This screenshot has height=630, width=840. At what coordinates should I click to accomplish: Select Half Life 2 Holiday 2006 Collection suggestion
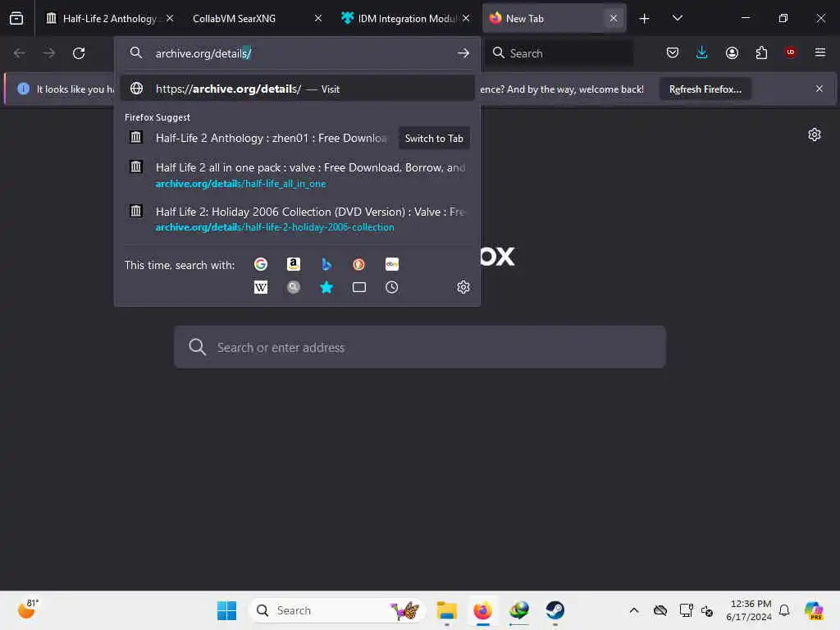[297, 218]
